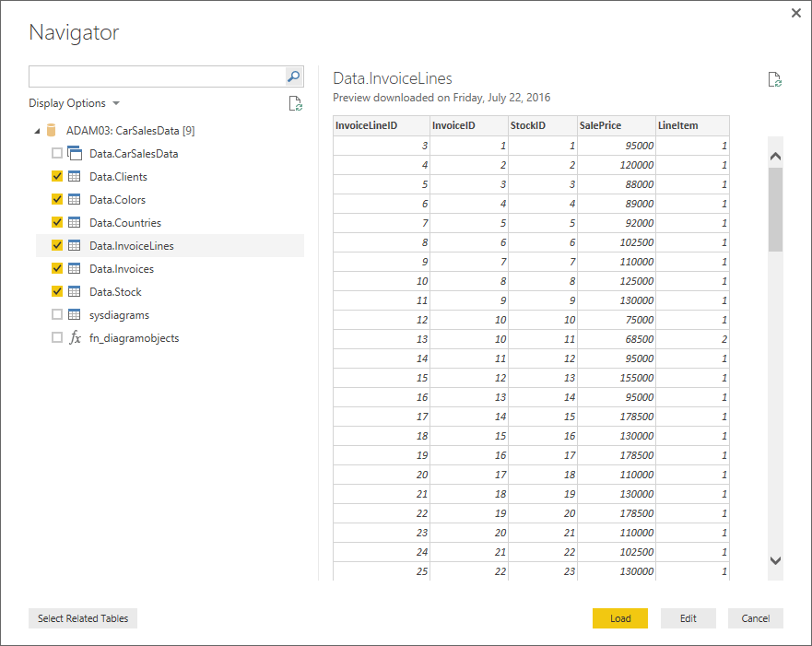Select the Data.Countries tree item

pyautogui.click(x=124, y=223)
